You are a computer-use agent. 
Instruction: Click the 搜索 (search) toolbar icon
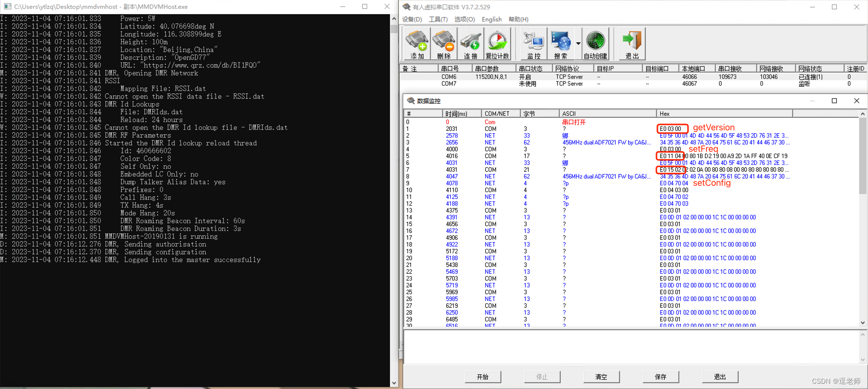[x=561, y=44]
